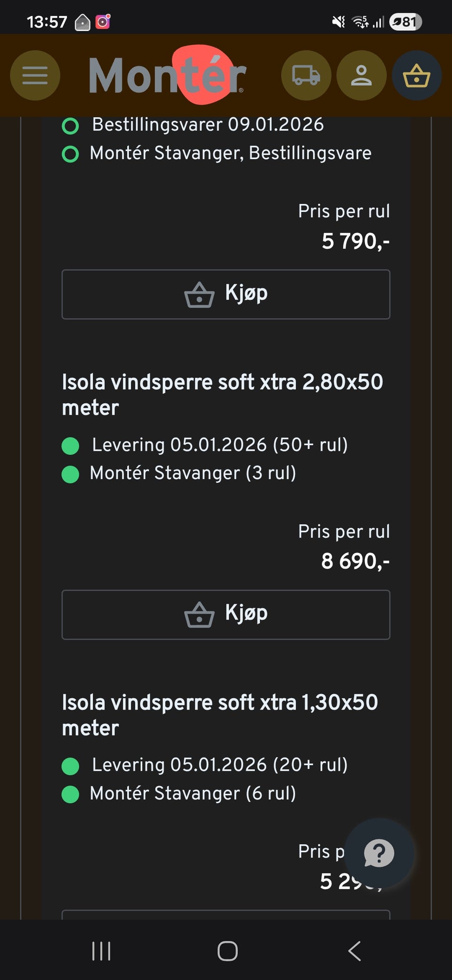The height and width of the screenshot is (980, 452).
Task: Open the shopping basket in the header
Action: [x=417, y=75]
